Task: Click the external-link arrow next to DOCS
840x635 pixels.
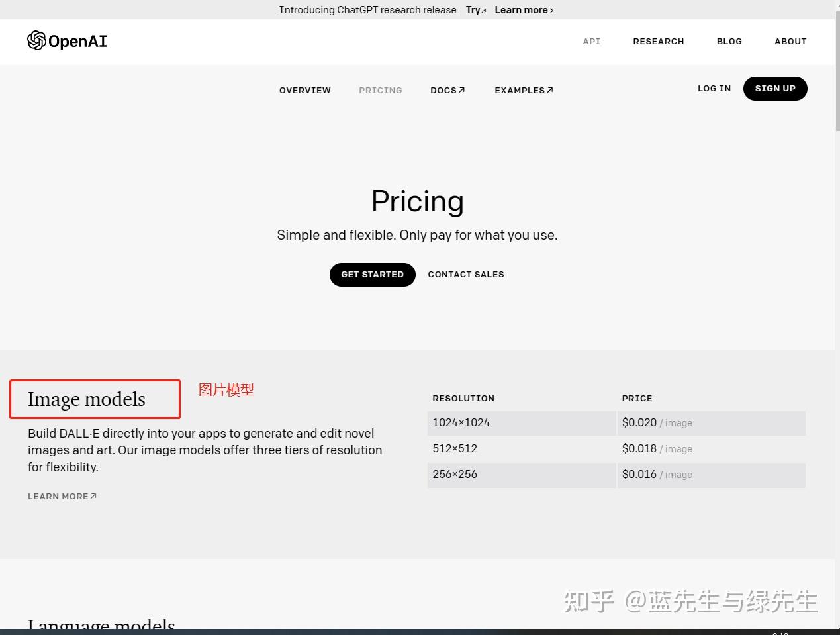Action: (x=461, y=89)
